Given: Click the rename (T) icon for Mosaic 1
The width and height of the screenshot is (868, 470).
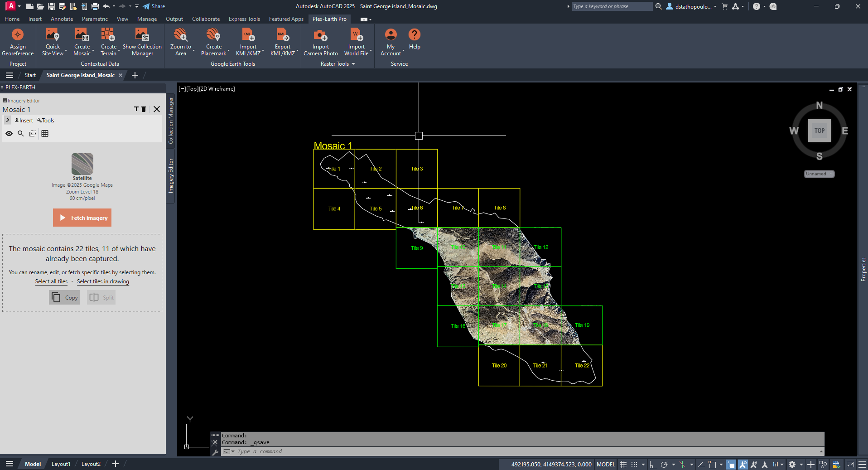Looking at the screenshot, I should click(136, 109).
